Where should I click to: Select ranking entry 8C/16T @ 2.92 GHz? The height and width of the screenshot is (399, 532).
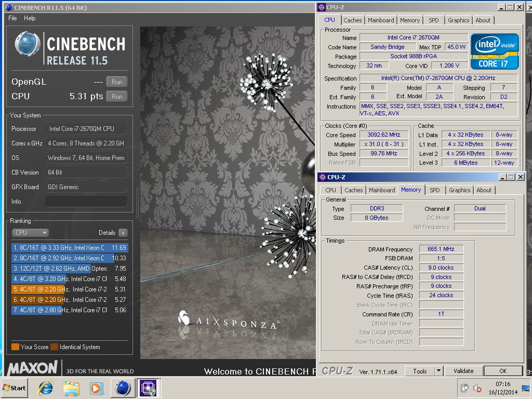[x=70, y=258]
